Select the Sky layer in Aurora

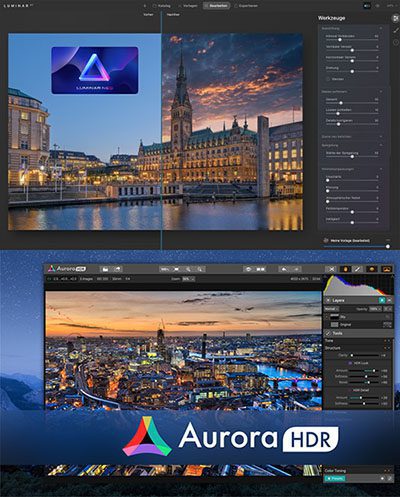pyautogui.click(x=358, y=317)
